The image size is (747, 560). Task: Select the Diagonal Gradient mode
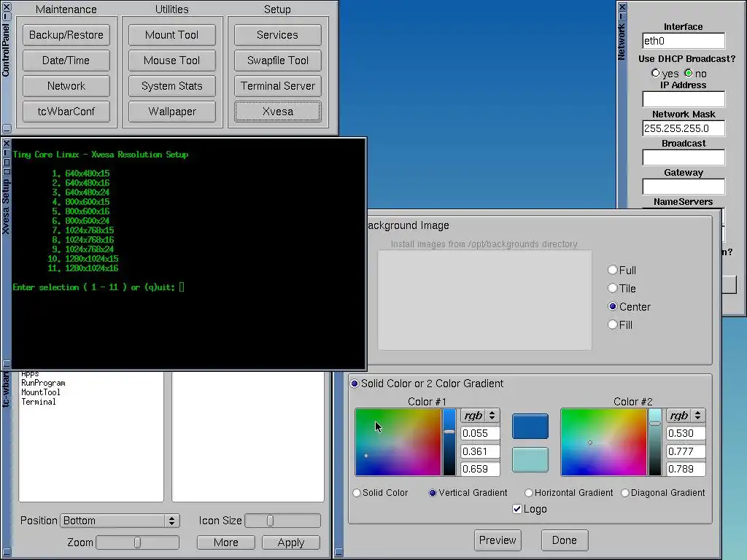[625, 493]
